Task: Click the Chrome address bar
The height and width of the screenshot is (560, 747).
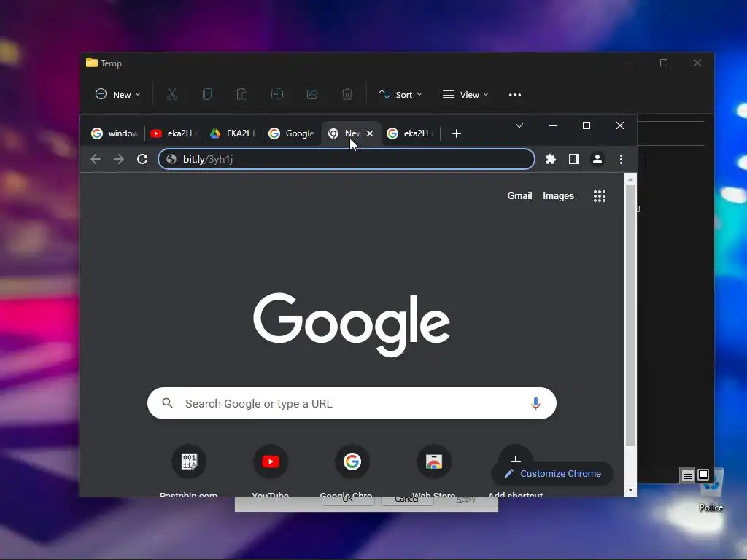Action: click(x=347, y=159)
